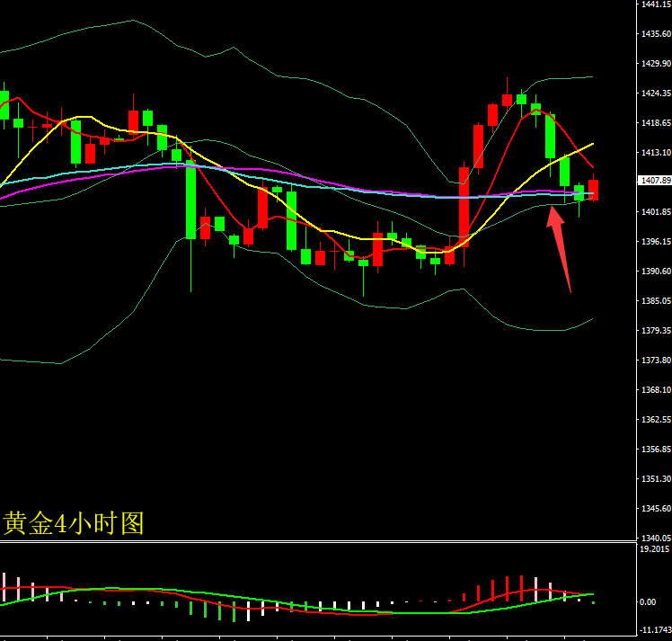
Task: Choose the 1362.55 price scale label
Action: [656, 420]
